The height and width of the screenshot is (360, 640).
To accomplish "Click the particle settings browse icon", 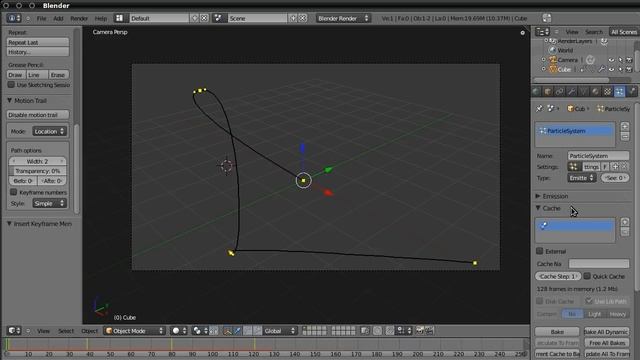I will (574, 167).
